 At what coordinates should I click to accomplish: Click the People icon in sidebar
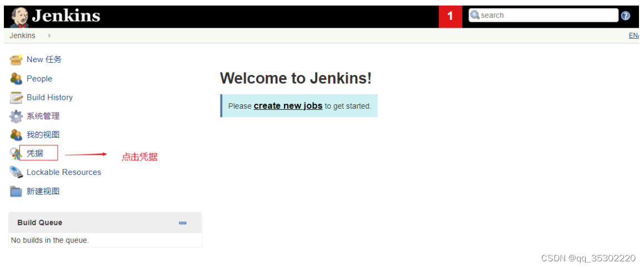coord(16,78)
